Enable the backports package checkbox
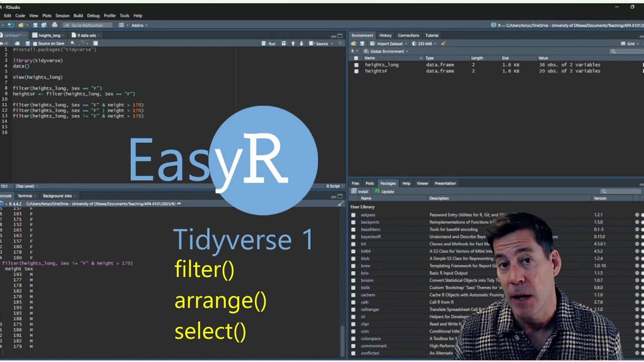This screenshot has width=644, height=362. (353, 222)
